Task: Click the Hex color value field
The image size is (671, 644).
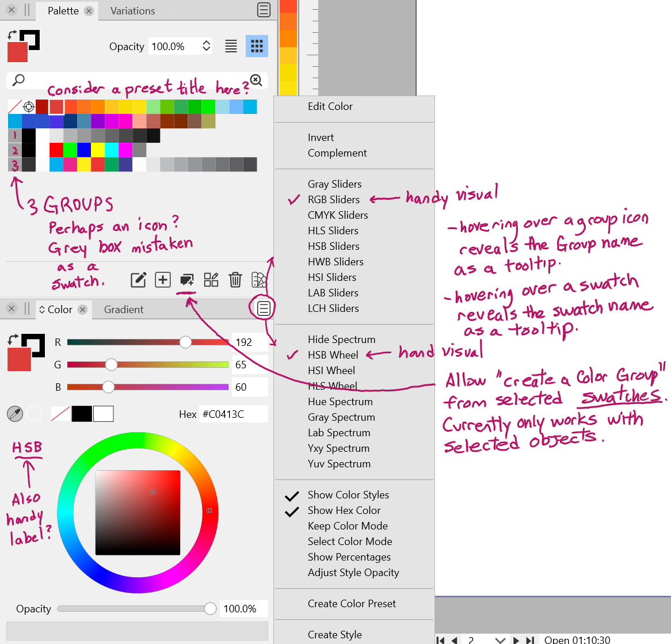Action: pyautogui.click(x=232, y=414)
